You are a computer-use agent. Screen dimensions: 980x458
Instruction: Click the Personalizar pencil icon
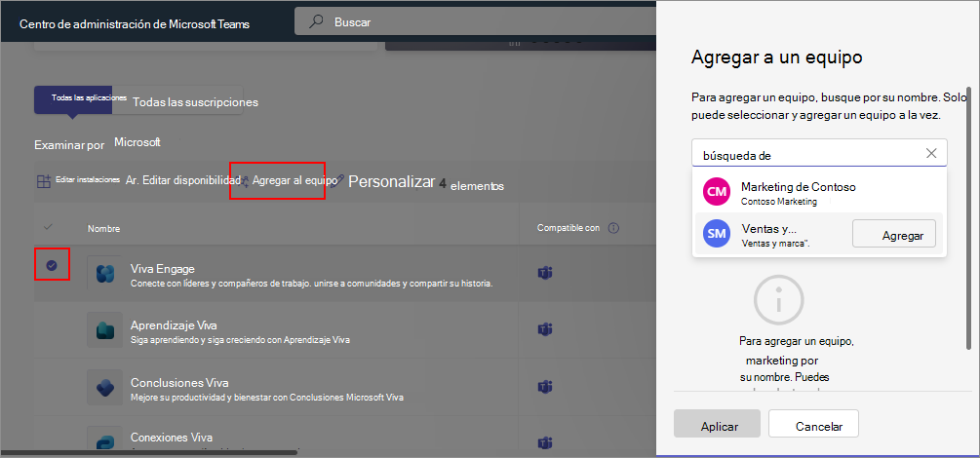[338, 180]
